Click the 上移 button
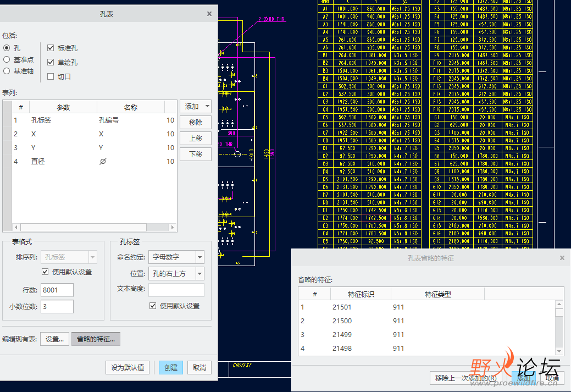571x392 pixels. 196,139
